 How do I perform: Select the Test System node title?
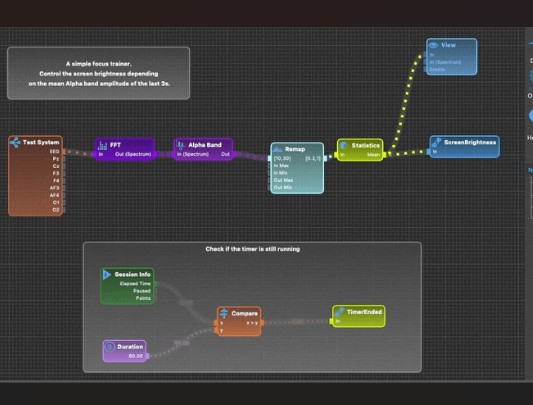coord(41,142)
